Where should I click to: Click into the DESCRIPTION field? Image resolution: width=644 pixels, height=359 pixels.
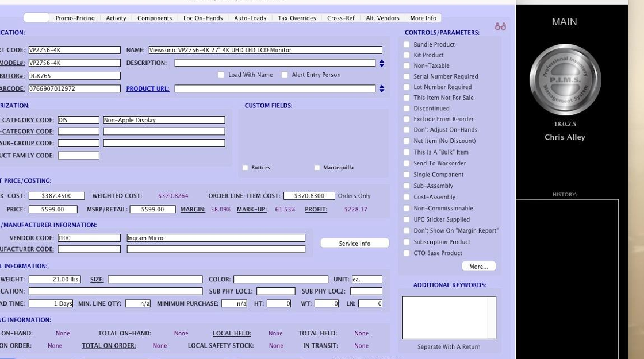point(275,63)
